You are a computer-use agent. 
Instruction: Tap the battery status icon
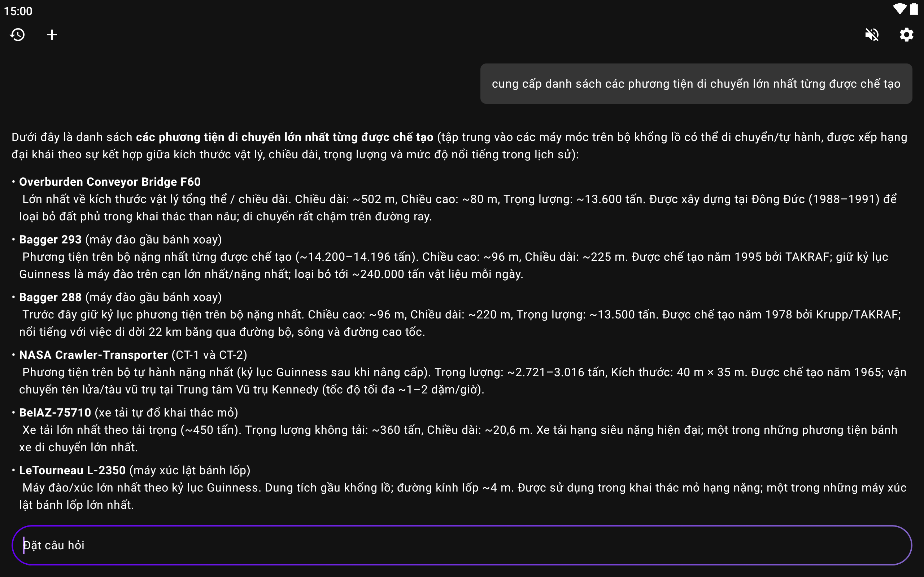(914, 9)
